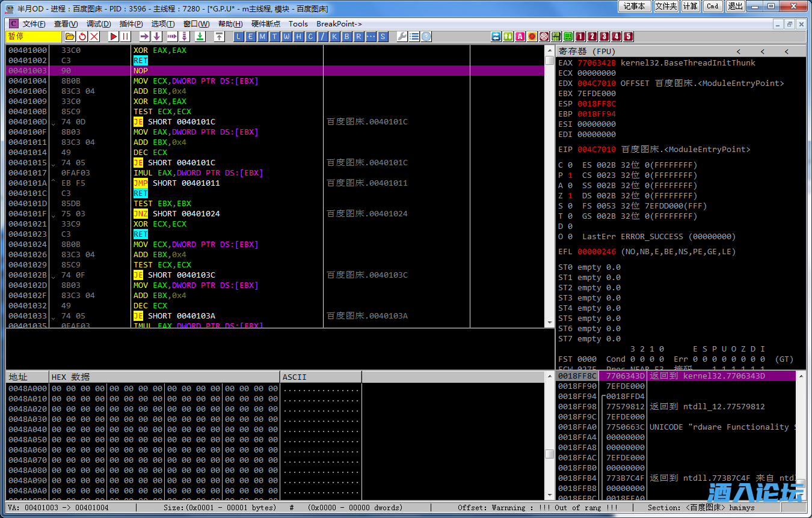This screenshot has height=518, width=812.
Task: Select the C flag value in registers
Action: point(570,165)
